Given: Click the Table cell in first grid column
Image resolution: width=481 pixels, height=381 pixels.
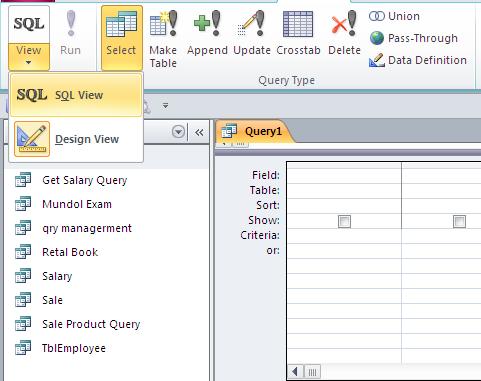Looking at the screenshot, I should tap(344, 191).
